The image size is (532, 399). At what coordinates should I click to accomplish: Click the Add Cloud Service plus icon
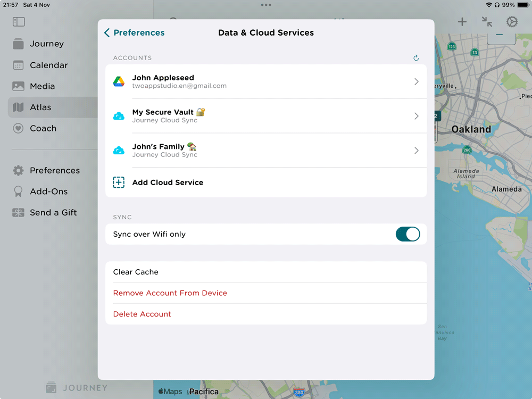pos(118,182)
